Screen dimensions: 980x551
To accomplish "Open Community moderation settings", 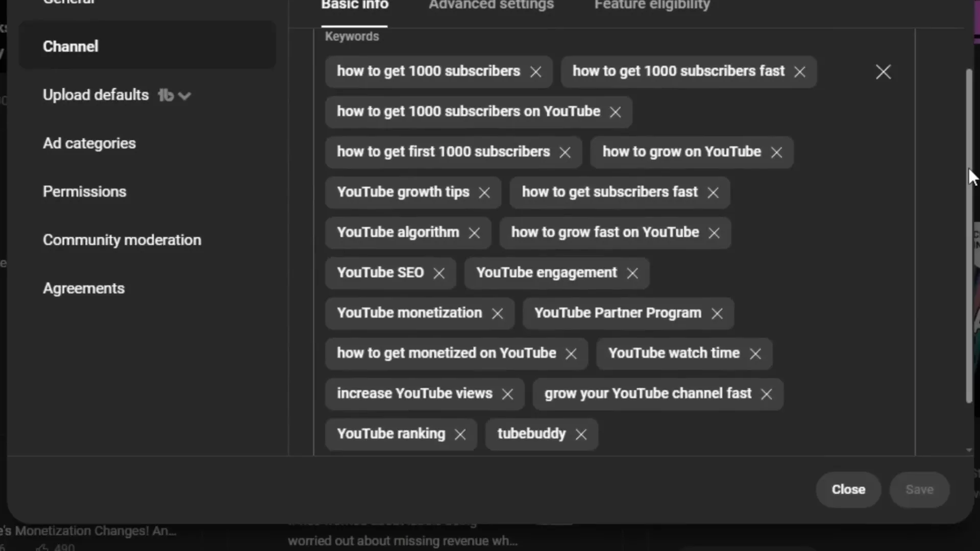I will [121, 239].
